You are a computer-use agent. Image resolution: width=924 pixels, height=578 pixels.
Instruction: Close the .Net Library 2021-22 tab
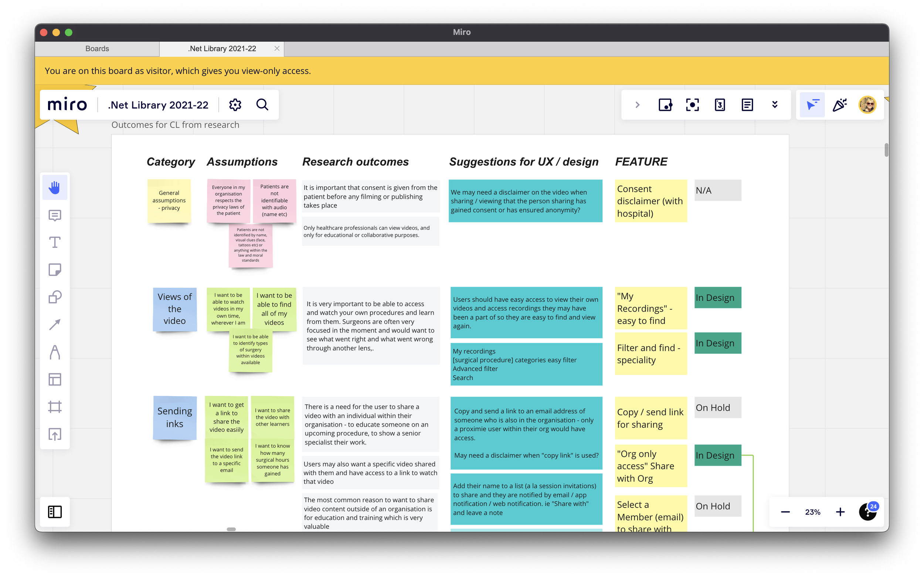[x=277, y=48]
